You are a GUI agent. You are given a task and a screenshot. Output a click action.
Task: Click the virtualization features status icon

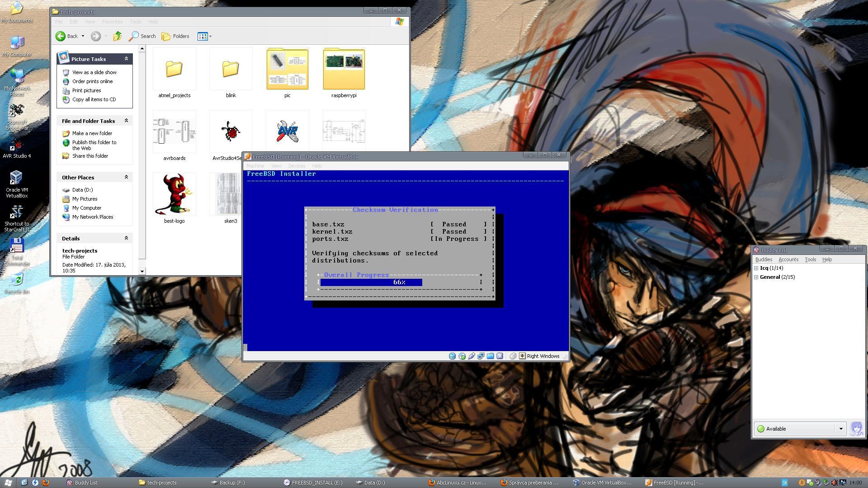(500, 356)
